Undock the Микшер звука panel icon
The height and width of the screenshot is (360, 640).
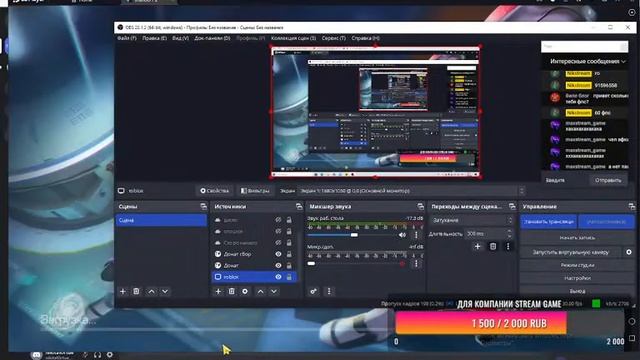point(420,207)
